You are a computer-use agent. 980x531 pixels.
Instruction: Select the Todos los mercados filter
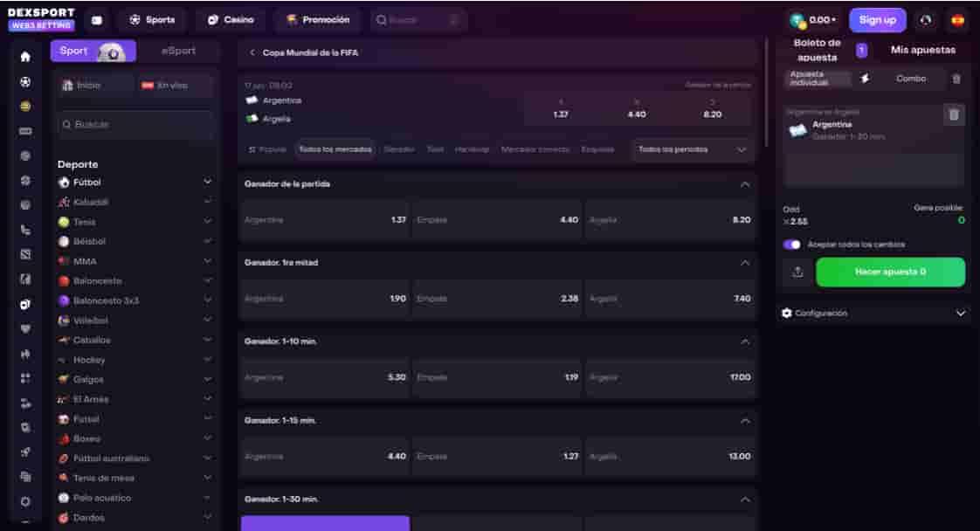335,150
